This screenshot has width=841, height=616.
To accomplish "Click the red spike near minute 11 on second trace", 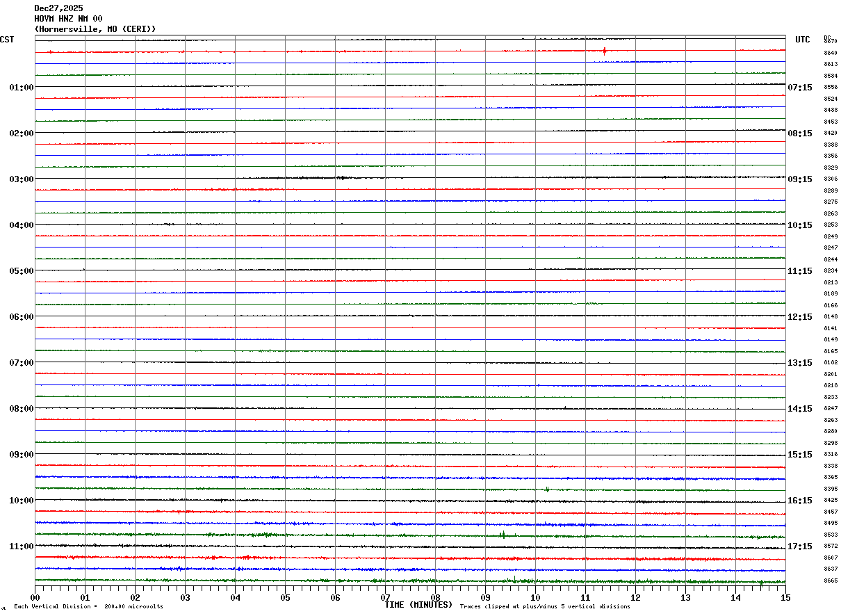I will click(605, 51).
